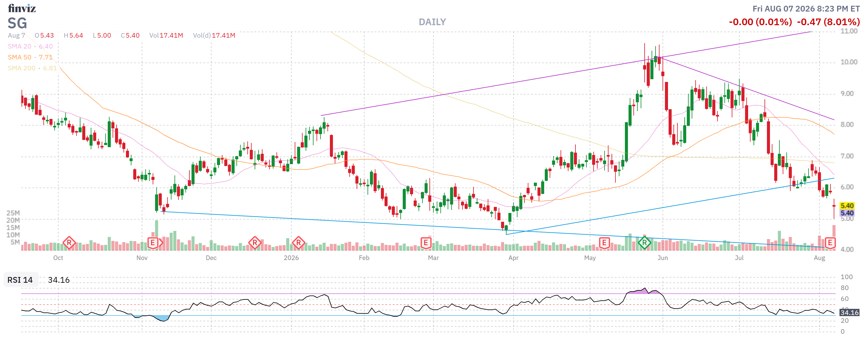Image resolution: width=868 pixels, height=341 pixels.
Task: Click the high price H 5.64
Action: click(x=73, y=35)
